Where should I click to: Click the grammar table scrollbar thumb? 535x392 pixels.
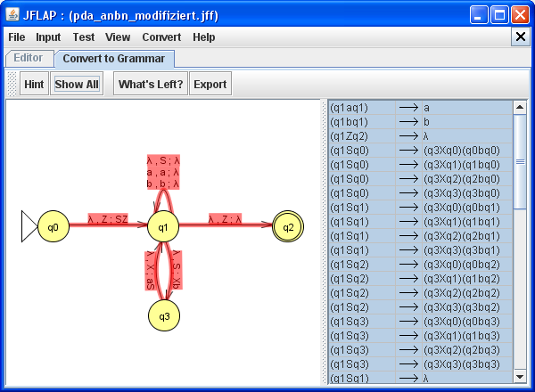tap(520, 161)
